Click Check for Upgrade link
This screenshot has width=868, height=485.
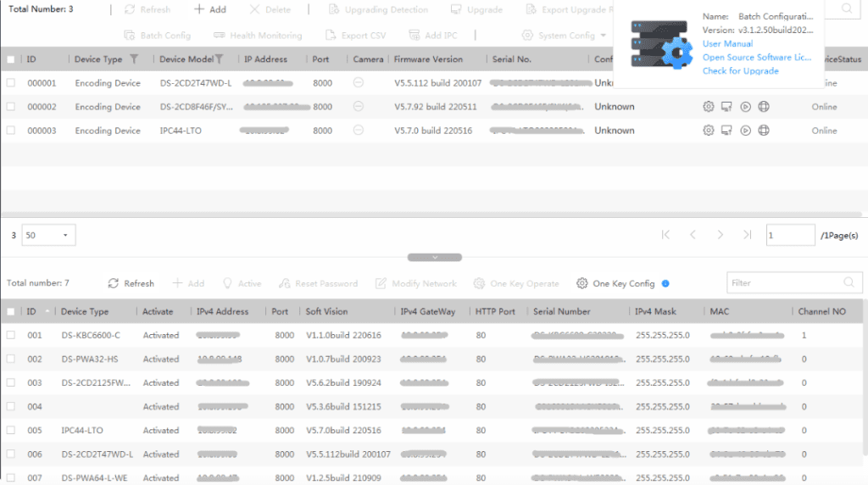(x=741, y=71)
